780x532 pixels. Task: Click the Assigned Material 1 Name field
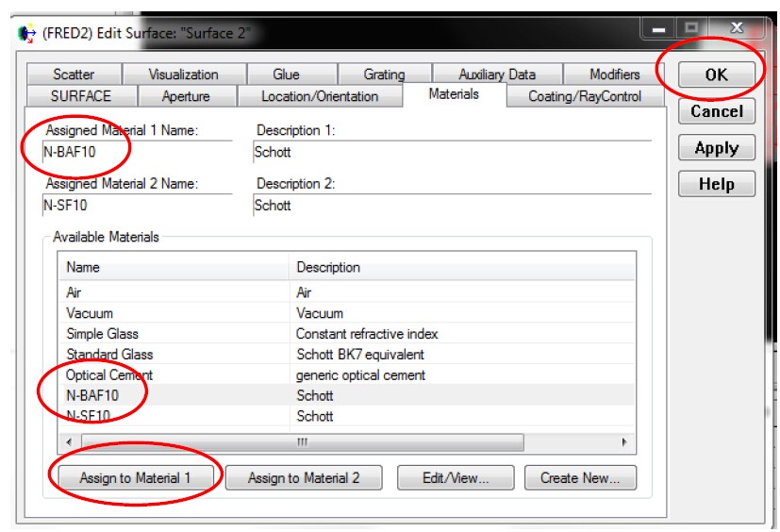(138, 152)
